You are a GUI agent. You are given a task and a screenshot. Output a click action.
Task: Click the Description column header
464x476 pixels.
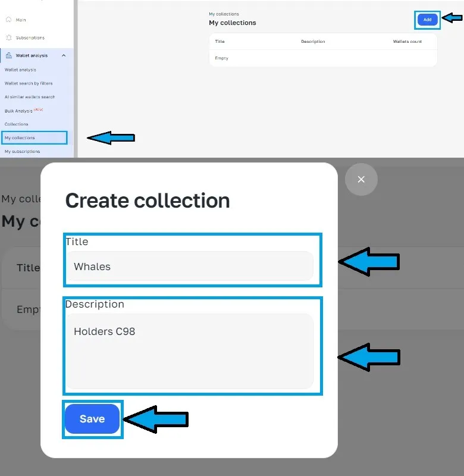[313, 42]
